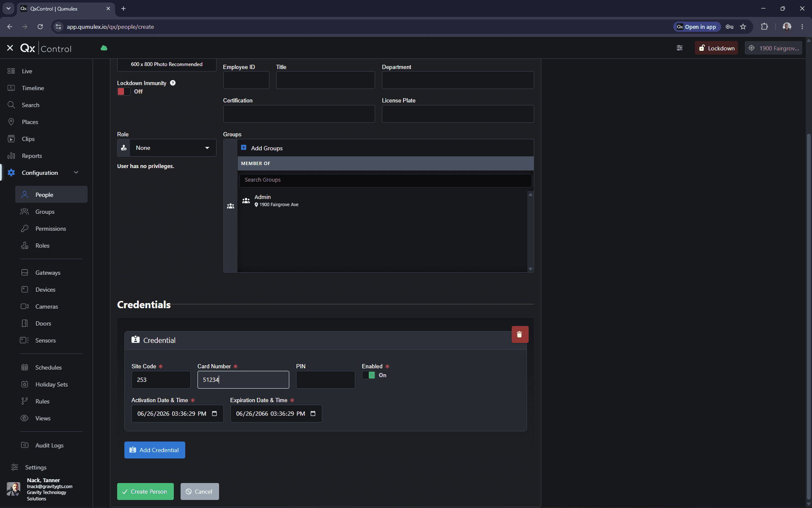
Task: Reload the page
Action: [40, 27]
